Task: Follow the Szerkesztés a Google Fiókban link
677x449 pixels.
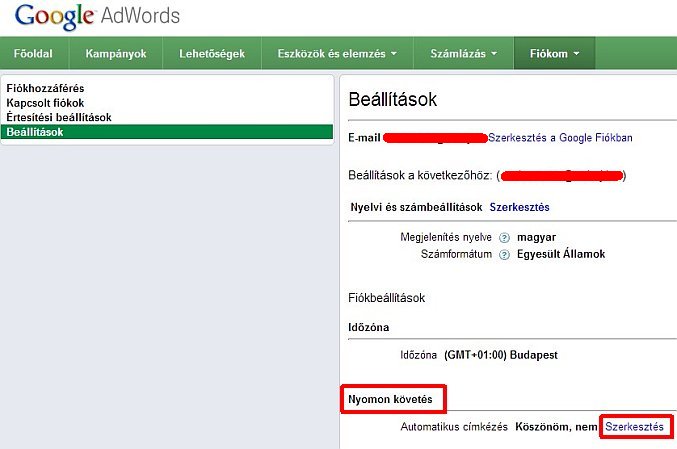Action: tap(560, 137)
